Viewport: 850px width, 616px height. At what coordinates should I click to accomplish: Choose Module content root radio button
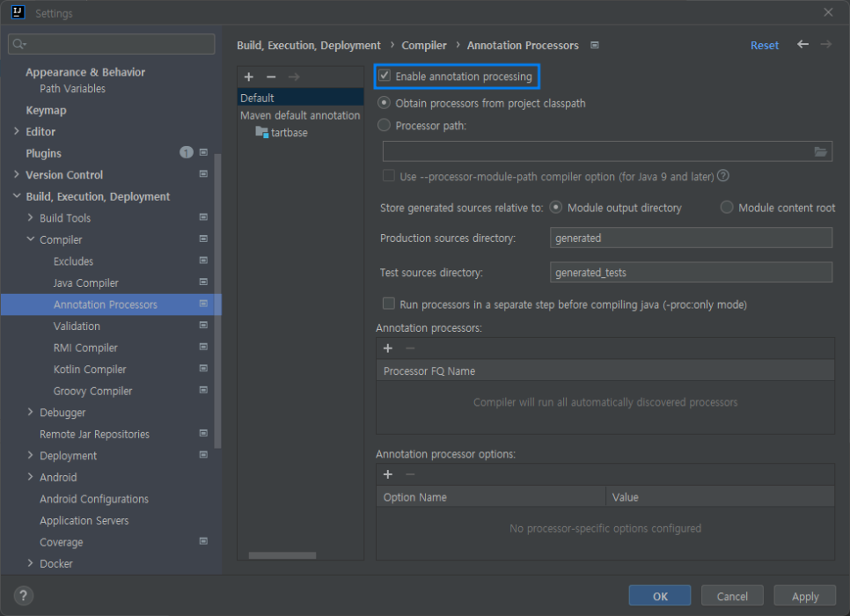tap(727, 207)
